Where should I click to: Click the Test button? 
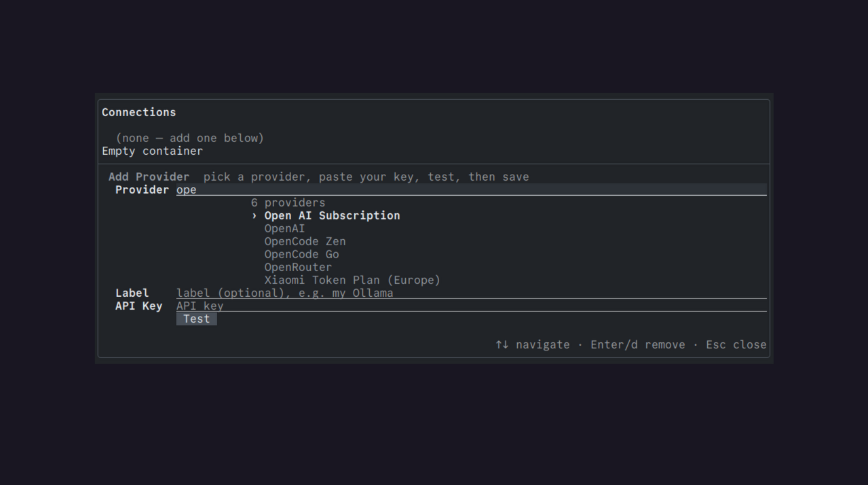coord(196,319)
